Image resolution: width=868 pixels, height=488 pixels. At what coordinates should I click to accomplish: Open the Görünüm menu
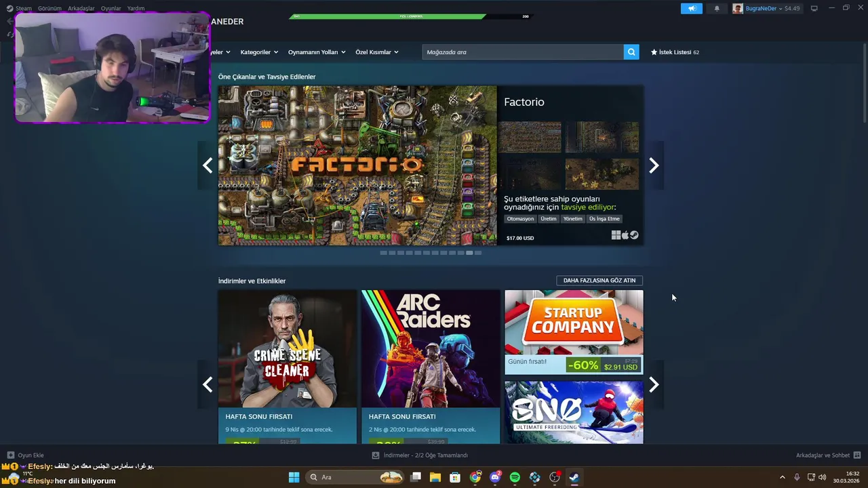(50, 8)
